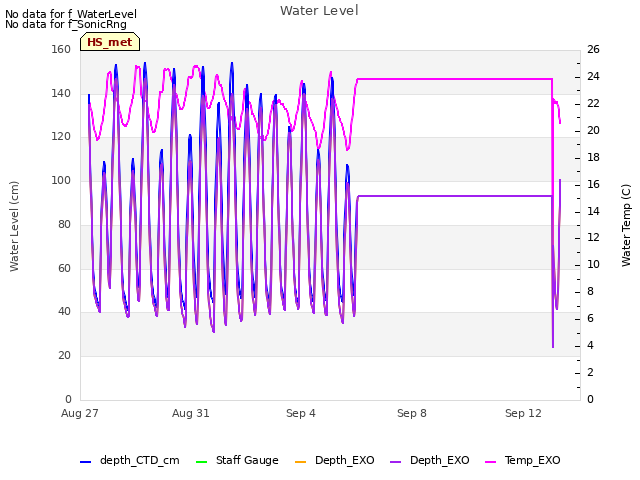Viewport: 640px width, 480px height.
Task: Toggle the Temp_EXO legend label
Action: point(532,460)
